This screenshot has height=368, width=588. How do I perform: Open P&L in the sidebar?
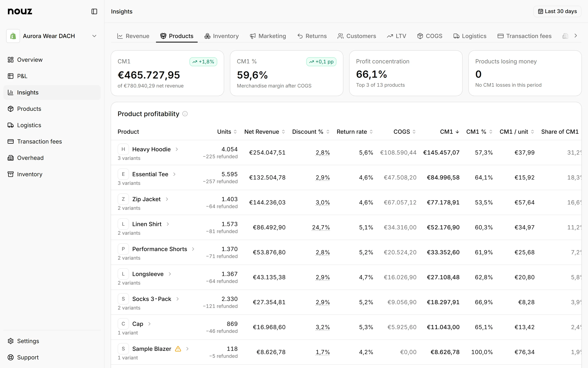pos(52,76)
